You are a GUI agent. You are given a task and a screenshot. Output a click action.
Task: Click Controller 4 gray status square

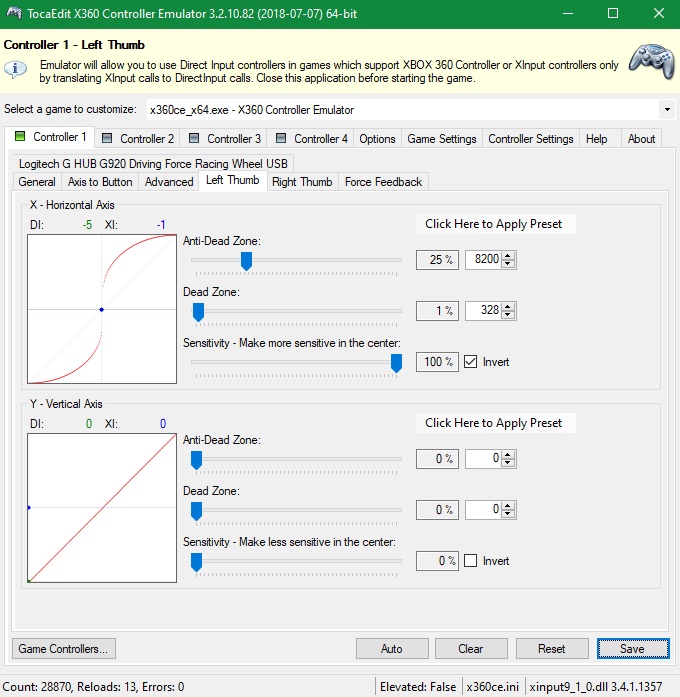281,138
